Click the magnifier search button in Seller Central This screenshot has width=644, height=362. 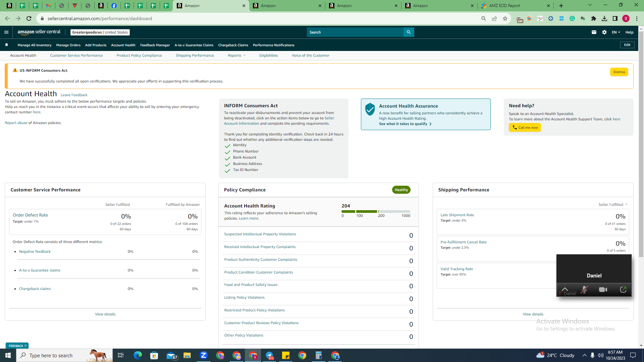tap(409, 32)
